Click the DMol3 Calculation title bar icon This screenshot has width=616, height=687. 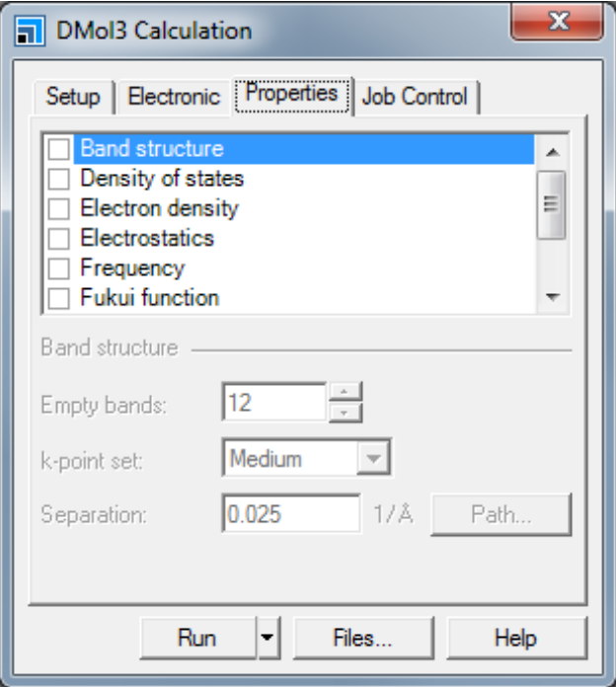click(30, 31)
